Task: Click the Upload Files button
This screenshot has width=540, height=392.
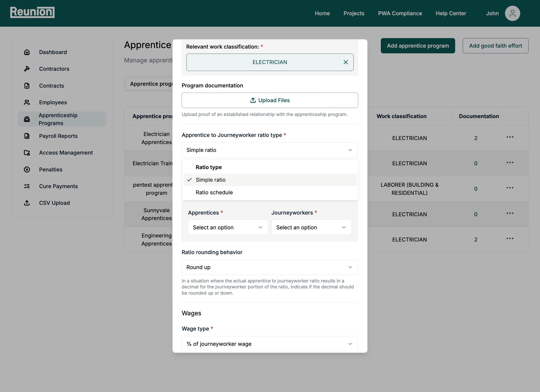Action: point(270,100)
